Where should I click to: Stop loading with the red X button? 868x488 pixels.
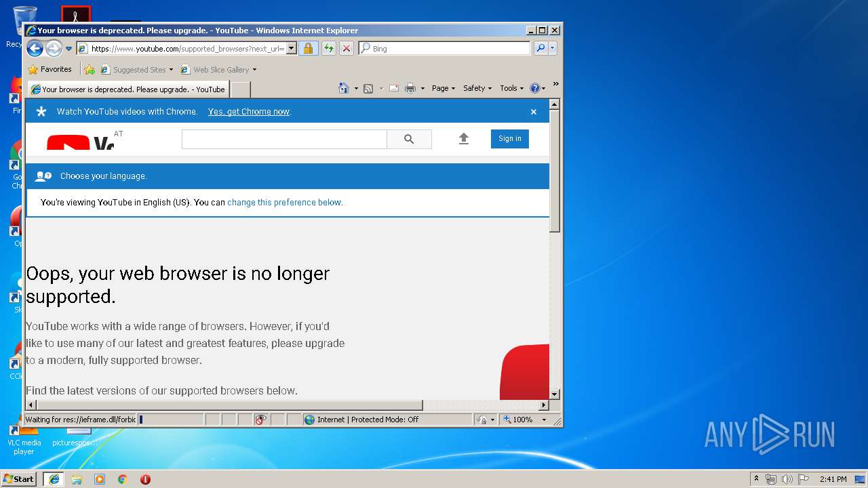pos(346,48)
